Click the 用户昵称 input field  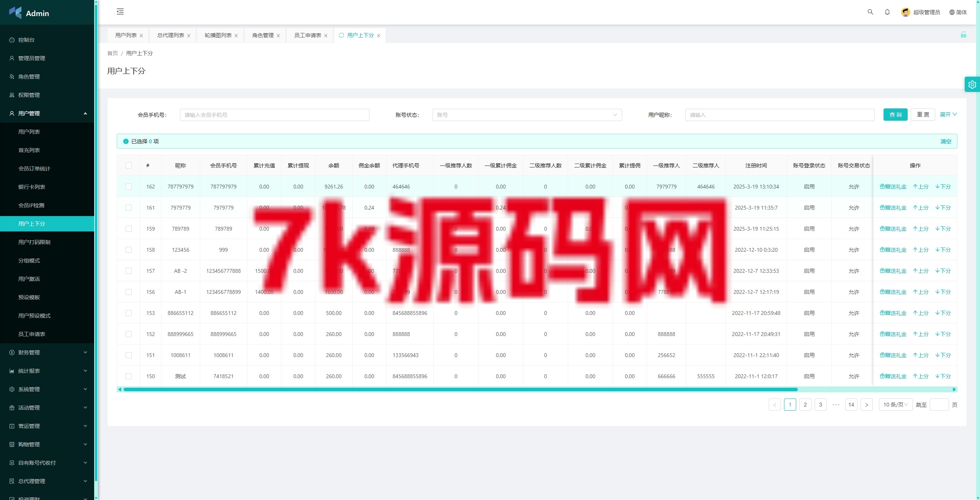point(780,115)
